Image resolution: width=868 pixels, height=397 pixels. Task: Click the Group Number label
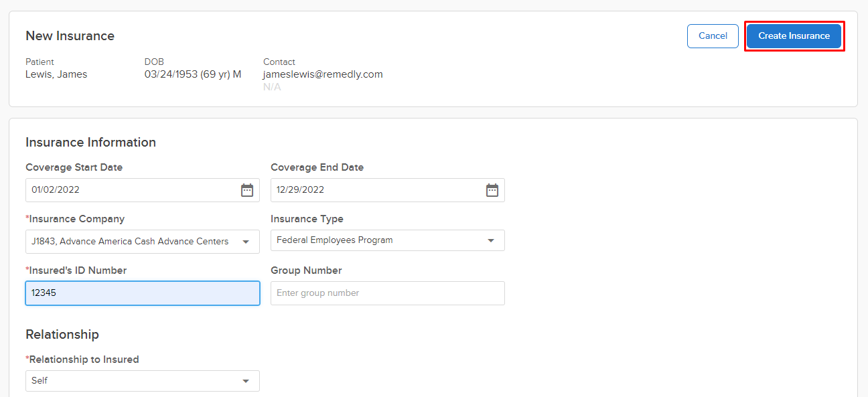[x=306, y=270]
